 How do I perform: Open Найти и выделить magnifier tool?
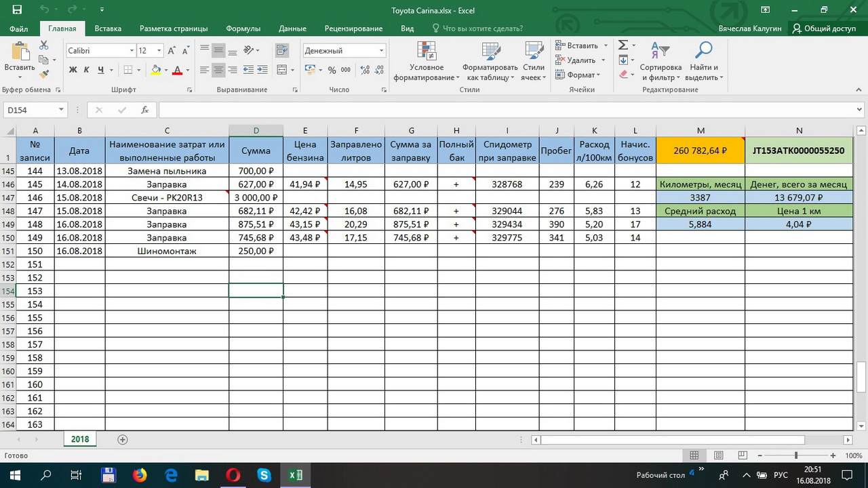click(x=705, y=61)
